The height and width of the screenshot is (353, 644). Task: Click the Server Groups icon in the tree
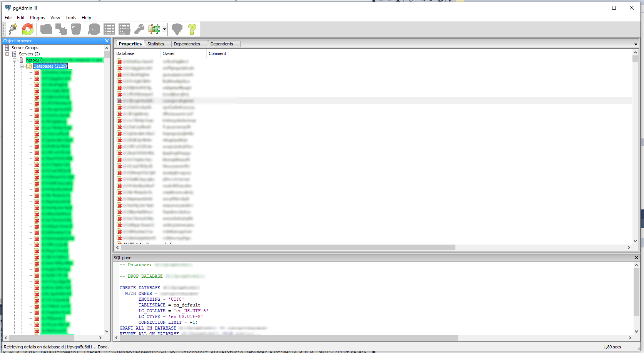click(x=7, y=48)
